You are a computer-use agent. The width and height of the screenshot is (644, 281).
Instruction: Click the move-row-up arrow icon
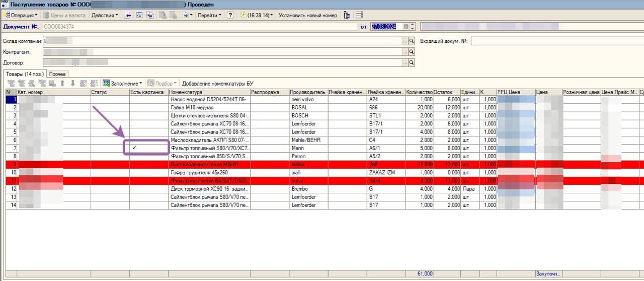[62, 83]
